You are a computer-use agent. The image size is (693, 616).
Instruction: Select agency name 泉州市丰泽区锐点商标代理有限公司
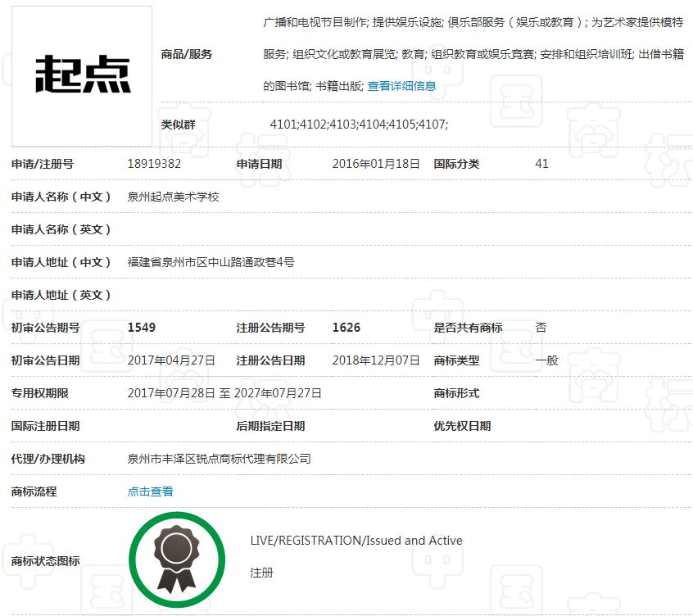pyautogui.click(x=219, y=459)
